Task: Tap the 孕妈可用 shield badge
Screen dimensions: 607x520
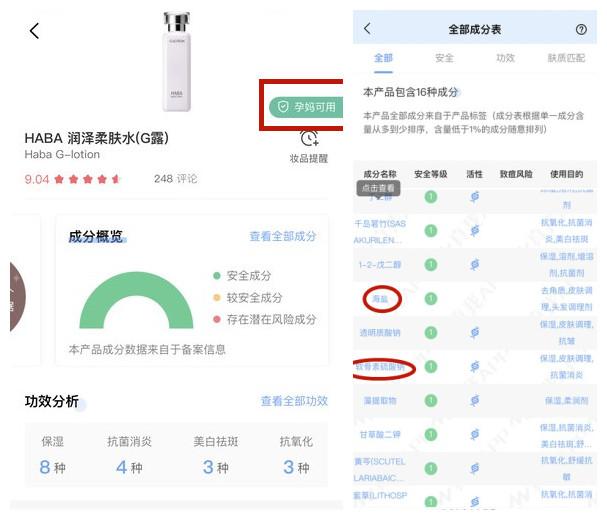Action: (x=306, y=107)
